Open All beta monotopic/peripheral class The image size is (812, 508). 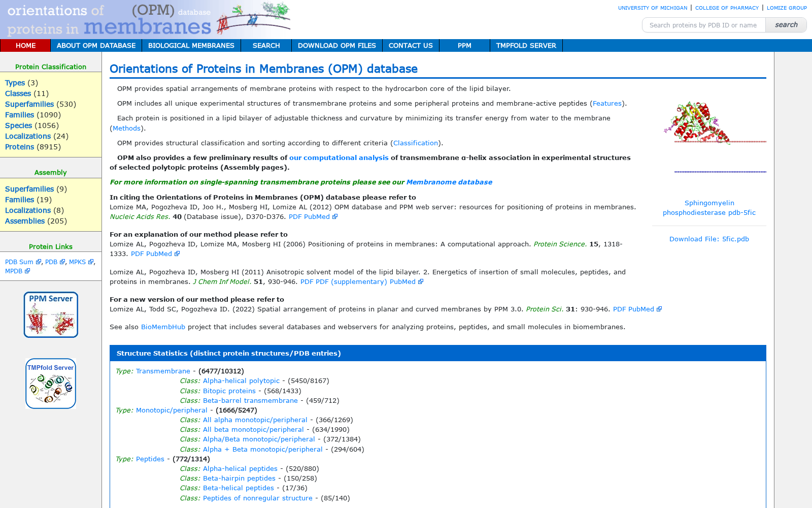(x=253, y=430)
